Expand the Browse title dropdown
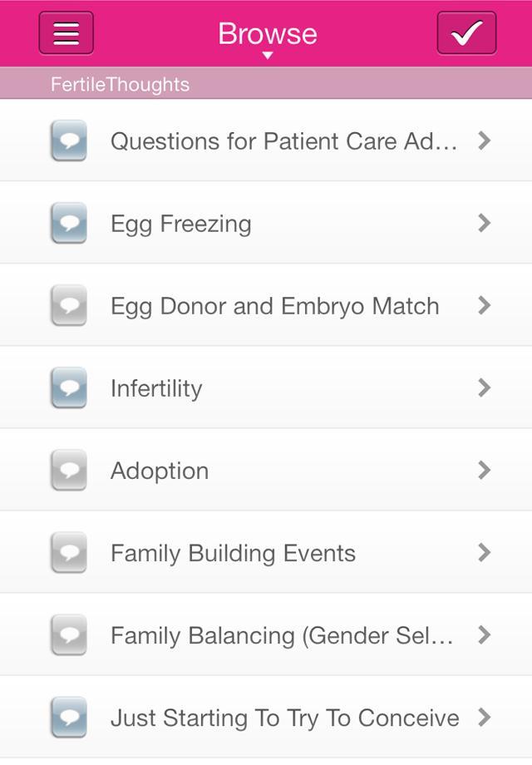This screenshot has height=765, width=532. coord(267,37)
